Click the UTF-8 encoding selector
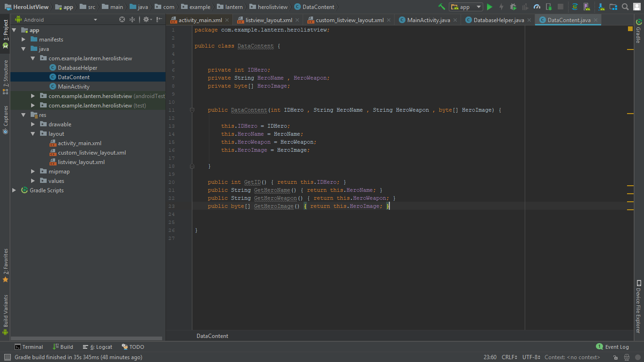The width and height of the screenshot is (644, 362). [x=531, y=357]
